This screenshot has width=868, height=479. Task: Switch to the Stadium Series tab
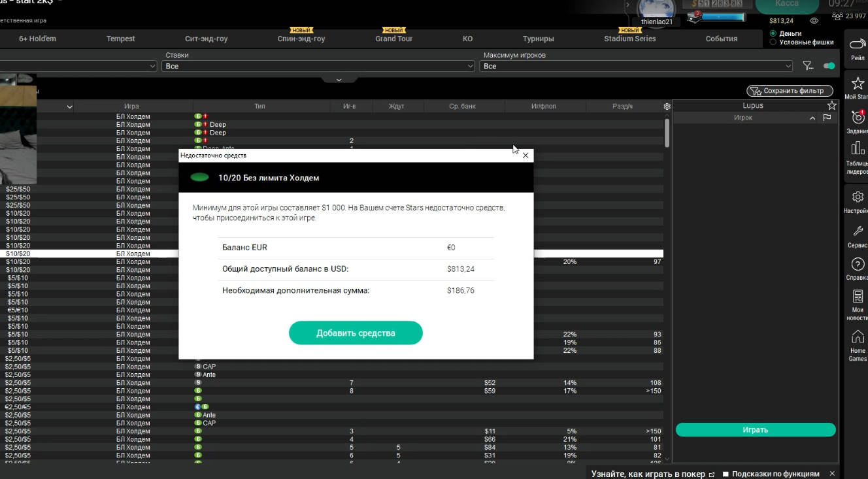pos(630,39)
